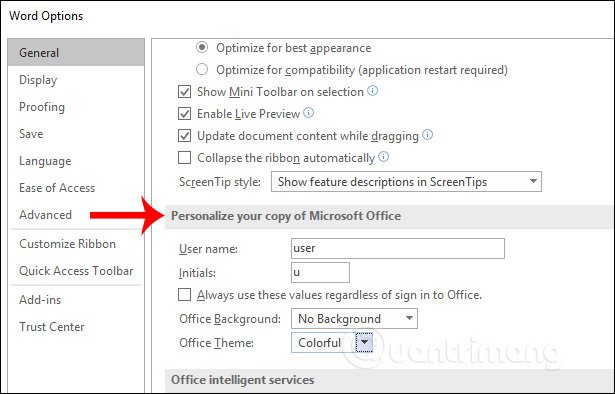Click the Office Background label
The image size is (615, 394).
pyautogui.click(x=230, y=319)
